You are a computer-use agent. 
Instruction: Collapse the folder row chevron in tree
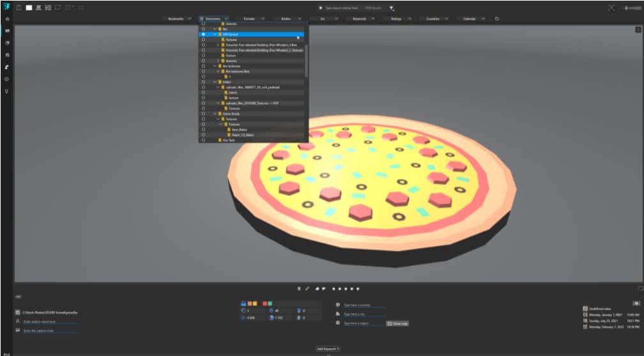[215, 82]
